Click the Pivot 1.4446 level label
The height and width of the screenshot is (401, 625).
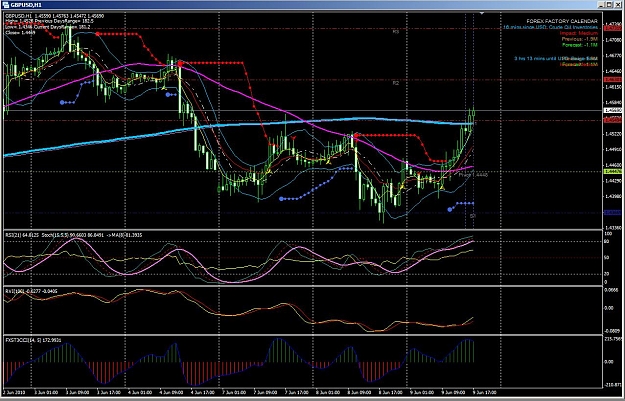473,175
